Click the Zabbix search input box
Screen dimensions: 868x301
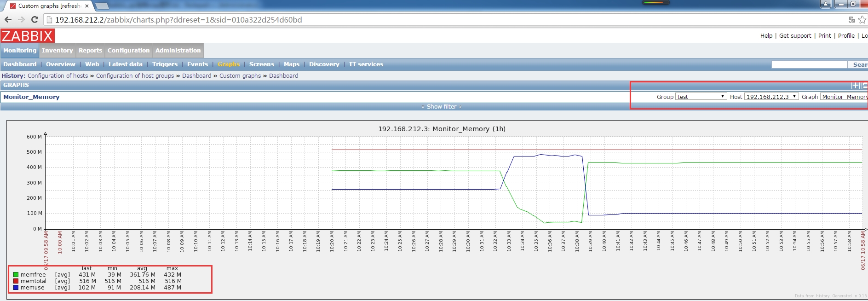(x=809, y=64)
